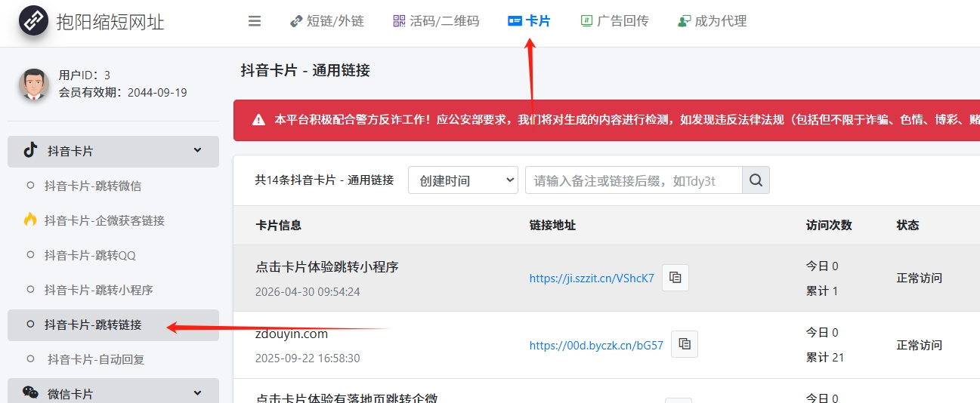Viewport: 980px width, 403px height.
Task: Open 抖音卡片-企微获客链接 in the sidebar
Action: point(104,220)
